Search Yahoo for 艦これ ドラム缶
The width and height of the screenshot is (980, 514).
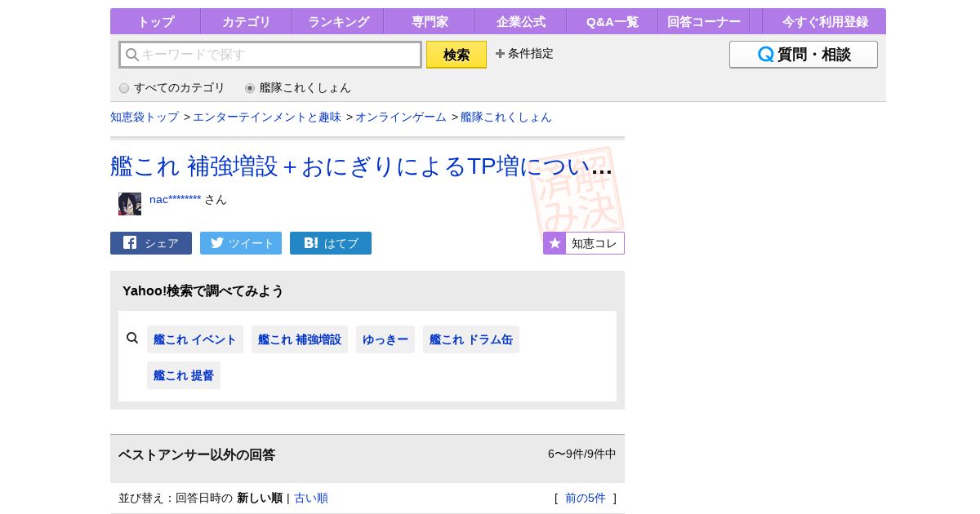[471, 339]
